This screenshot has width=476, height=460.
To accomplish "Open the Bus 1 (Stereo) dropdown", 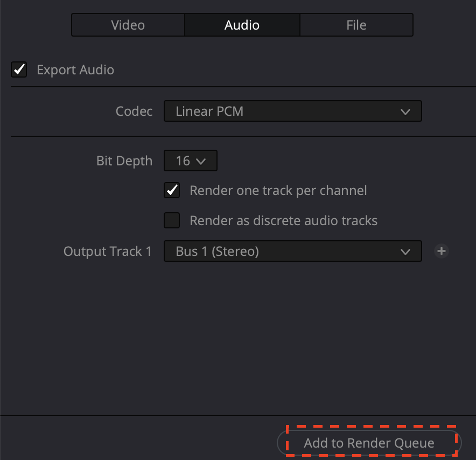I will pyautogui.click(x=292, y=252).
